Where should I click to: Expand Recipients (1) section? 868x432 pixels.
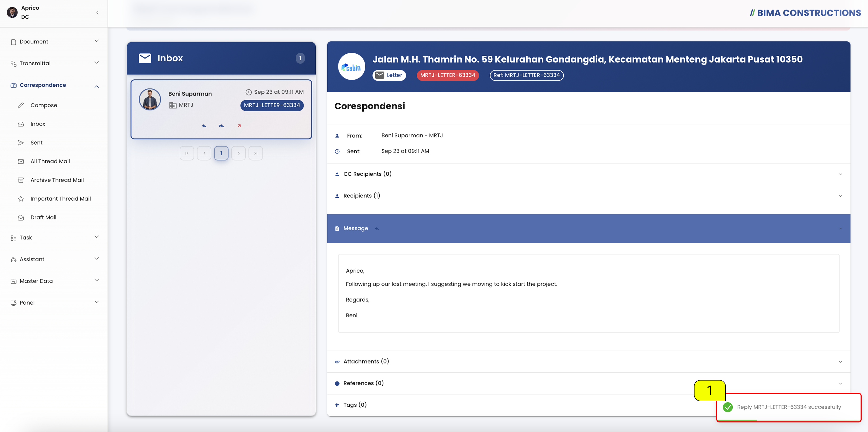(588, 196)
